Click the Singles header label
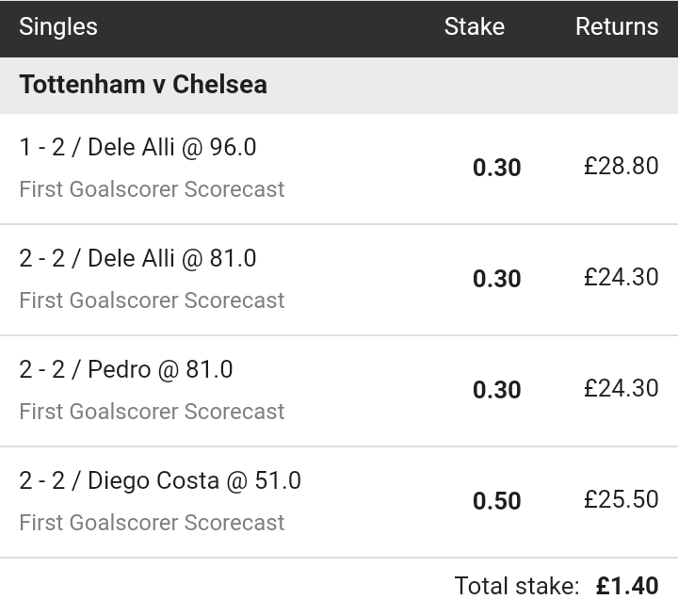This screenshot has width=678, height=616. coord(58,26)
